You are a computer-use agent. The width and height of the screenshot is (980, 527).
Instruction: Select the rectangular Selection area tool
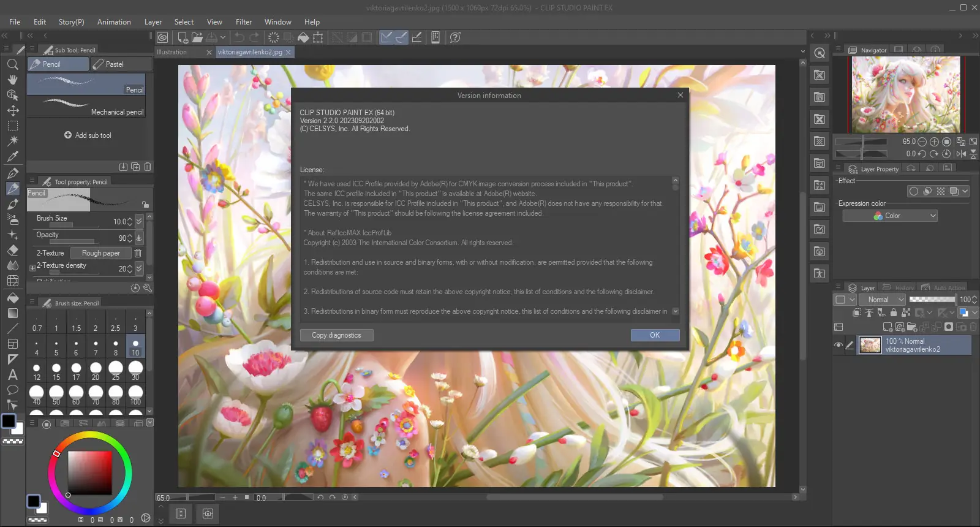point(12,126)
